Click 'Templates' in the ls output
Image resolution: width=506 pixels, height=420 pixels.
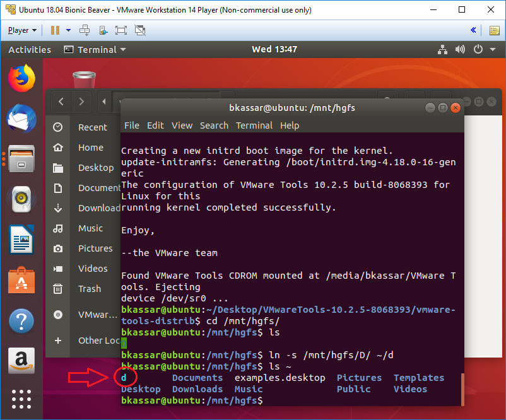click(x=418, y=378)
